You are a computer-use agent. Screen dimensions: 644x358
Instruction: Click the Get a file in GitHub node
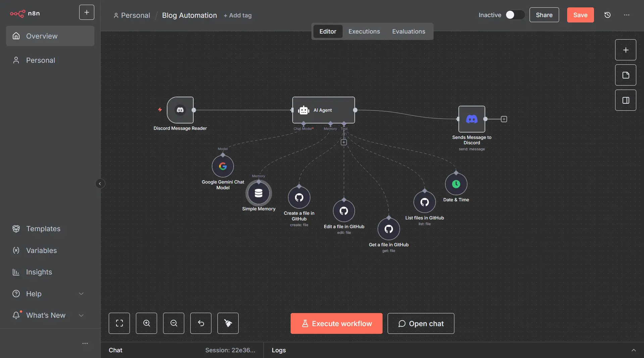pos(389,229)
